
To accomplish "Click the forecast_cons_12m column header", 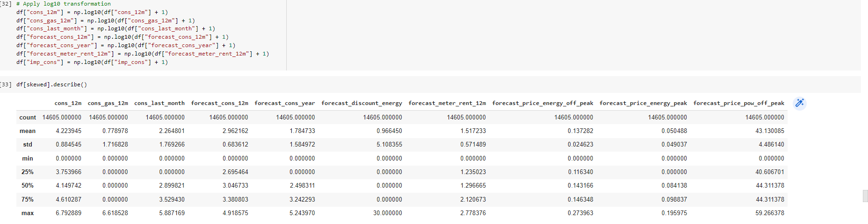I will [219, 103].
